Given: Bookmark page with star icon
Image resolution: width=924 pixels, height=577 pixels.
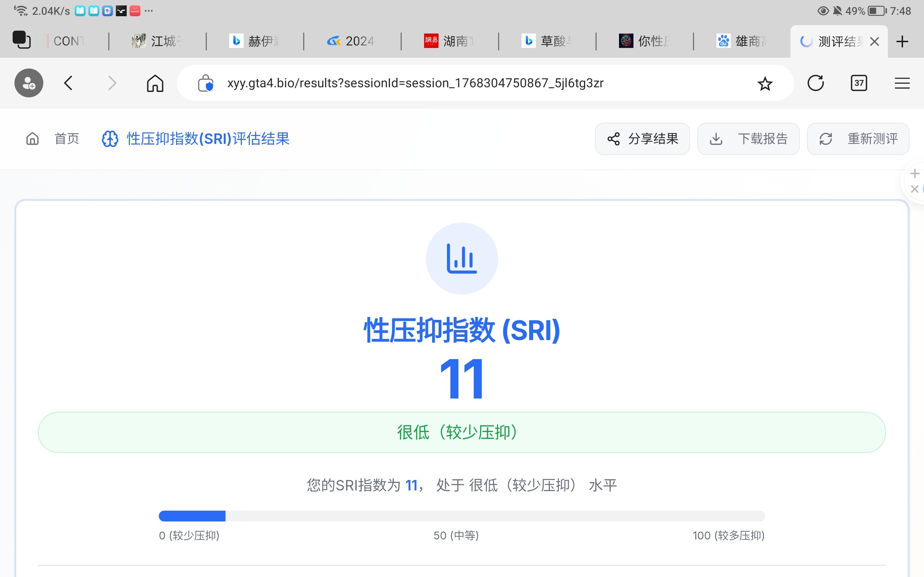Looking at the screenshot, I should [765, 84].
